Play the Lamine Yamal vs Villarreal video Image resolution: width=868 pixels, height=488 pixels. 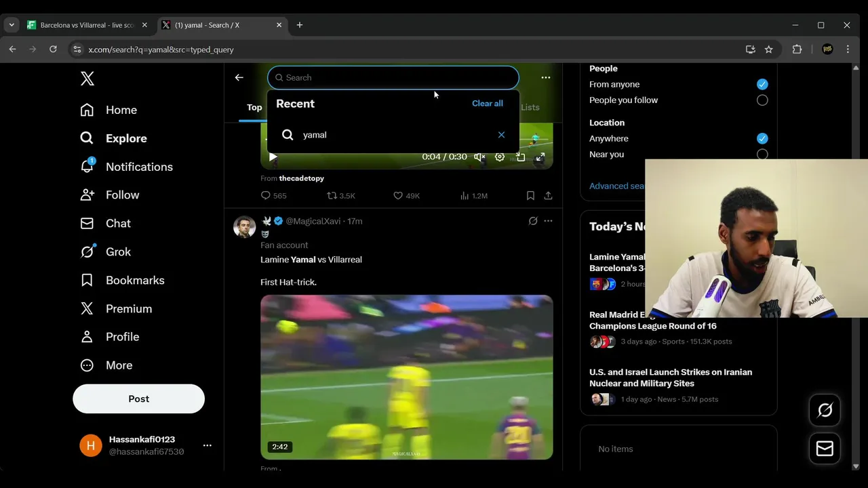point(407,377)
